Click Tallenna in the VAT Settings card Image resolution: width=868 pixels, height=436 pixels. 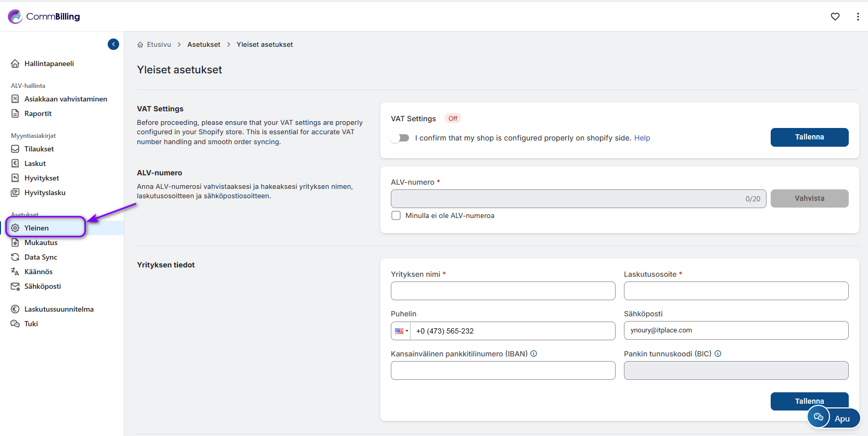(809, 137)
